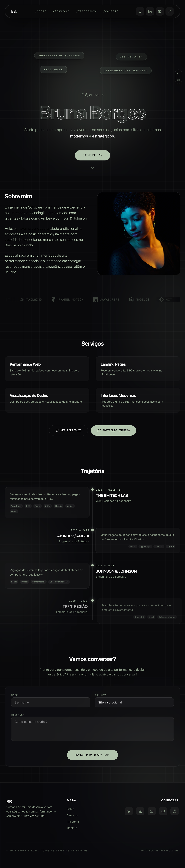
Task: Click the footer email envelope icon
Action: pos(152,811)
